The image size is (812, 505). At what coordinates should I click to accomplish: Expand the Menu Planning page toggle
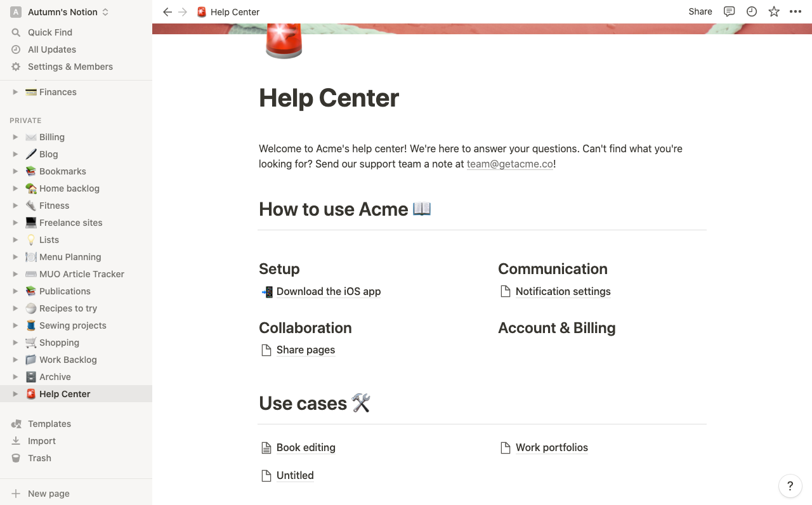(x=15, y=257)
